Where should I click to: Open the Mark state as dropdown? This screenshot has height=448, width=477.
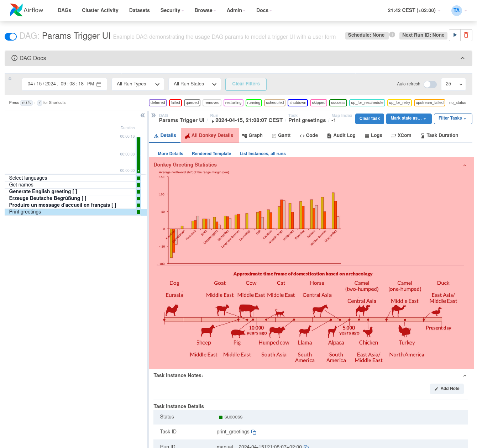click(409, 118)
